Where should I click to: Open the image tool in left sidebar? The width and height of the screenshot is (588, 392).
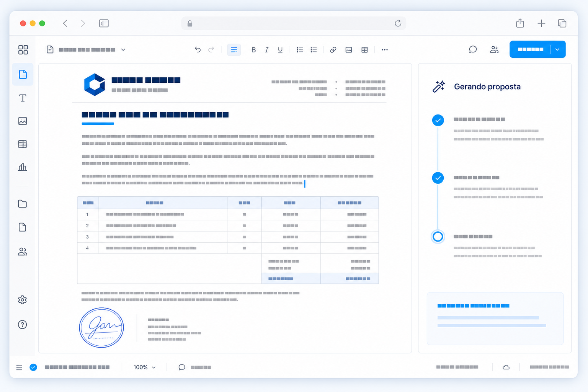pyautogui.click(x=23, y=121)
